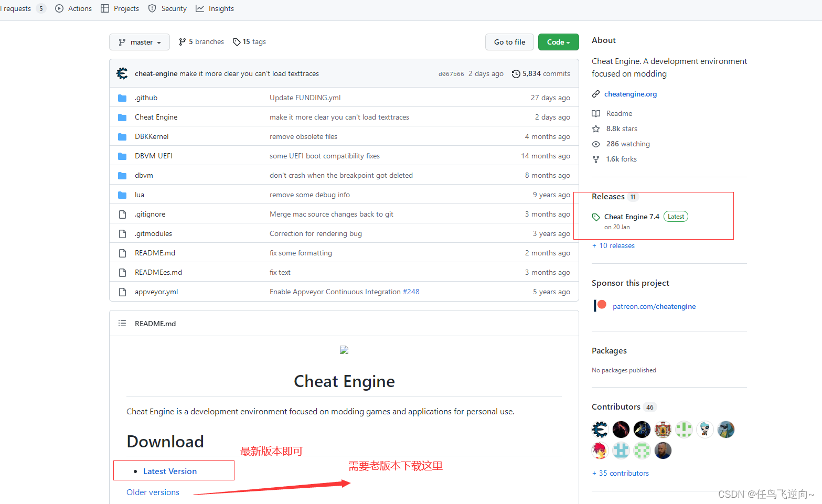Image resolution: width=822 pixels, height=504 pixels.
Task: View the 5 branches link
Action: [201, 42]
